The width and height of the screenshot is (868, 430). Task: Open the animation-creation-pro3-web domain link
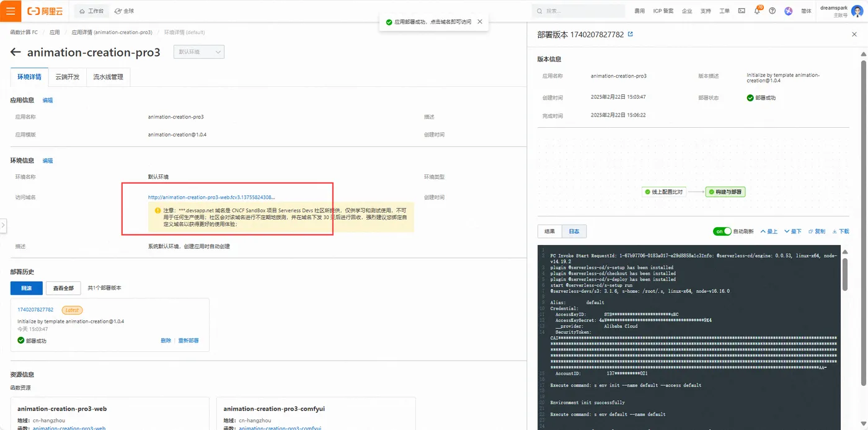pos(211,197)
